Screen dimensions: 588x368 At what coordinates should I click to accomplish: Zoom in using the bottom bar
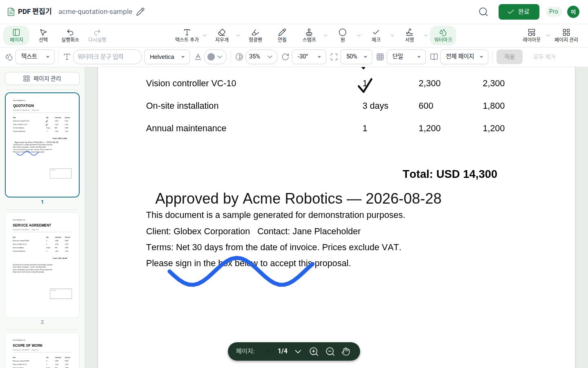314,352
